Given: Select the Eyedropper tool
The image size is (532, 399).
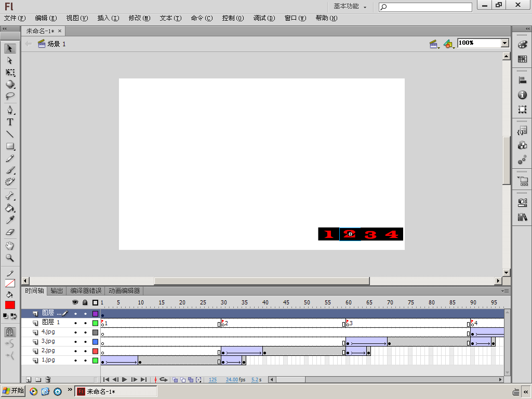Looking at the screenshot, I should coord(10,220).
